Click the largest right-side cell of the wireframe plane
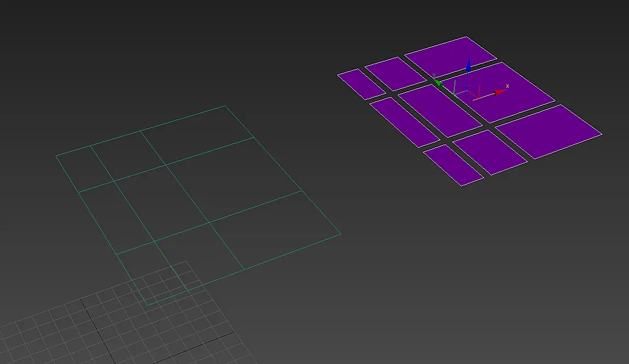Viewport: 629px width, 364px height. click(x=233, y=178)
